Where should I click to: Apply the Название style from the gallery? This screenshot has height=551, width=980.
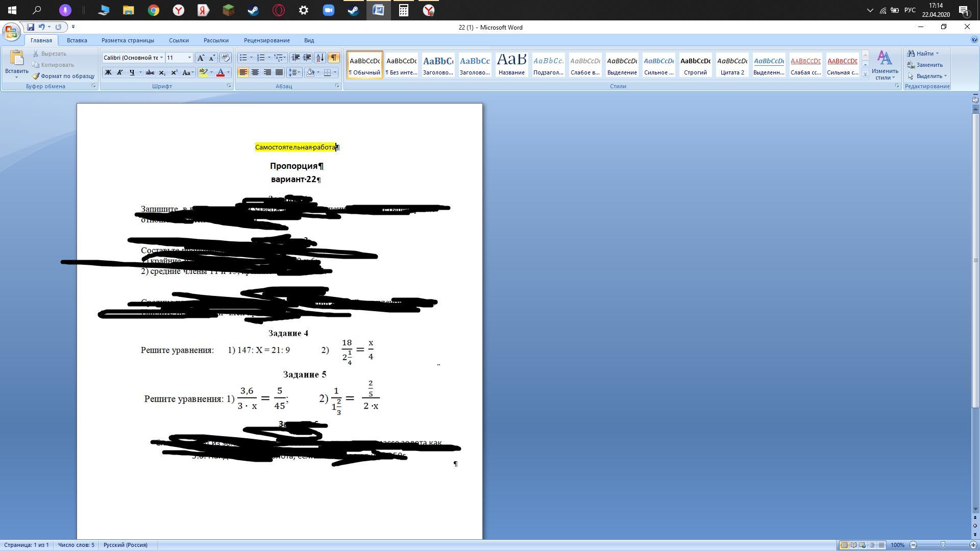[x=511, y=65]
